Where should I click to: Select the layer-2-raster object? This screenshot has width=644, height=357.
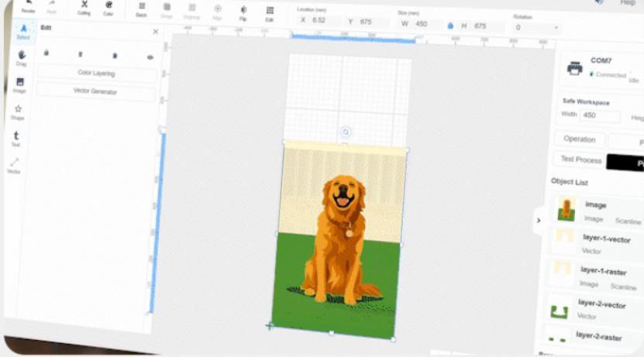(x=591, y=337)
